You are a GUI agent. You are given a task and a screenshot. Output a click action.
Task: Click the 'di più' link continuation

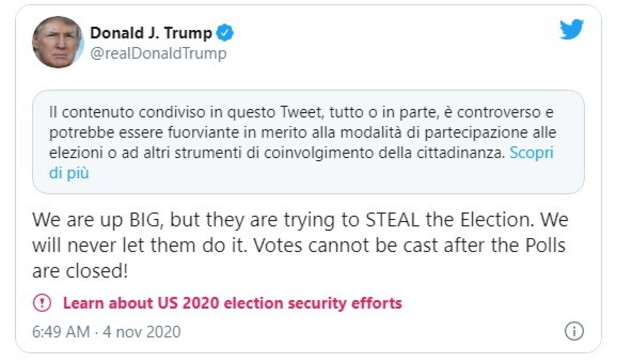click(x=69, y=173)
